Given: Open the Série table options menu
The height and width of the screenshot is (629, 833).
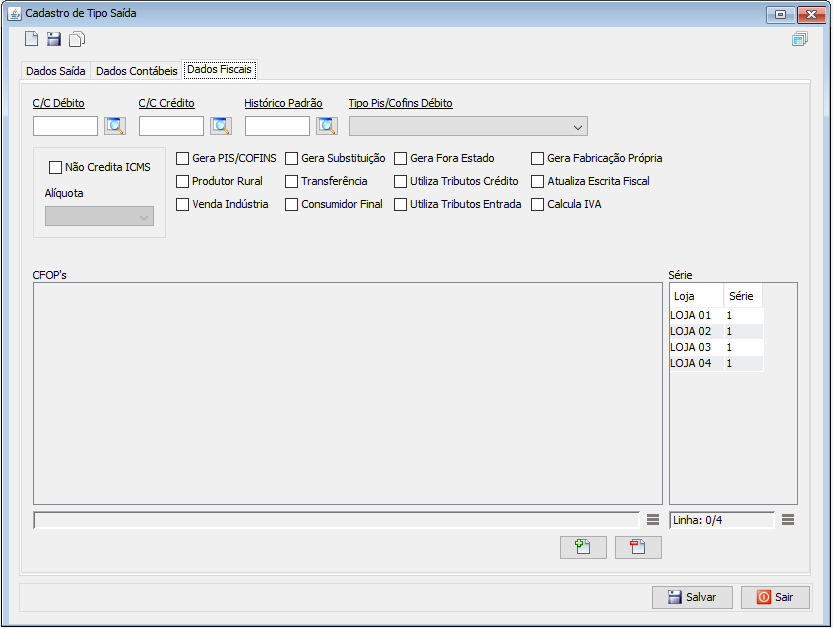Looking at the screenshot, I should tap(788, 520).
